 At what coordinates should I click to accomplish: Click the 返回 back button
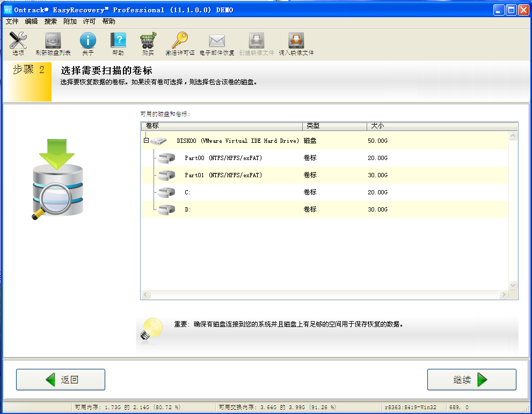point(61,380)
